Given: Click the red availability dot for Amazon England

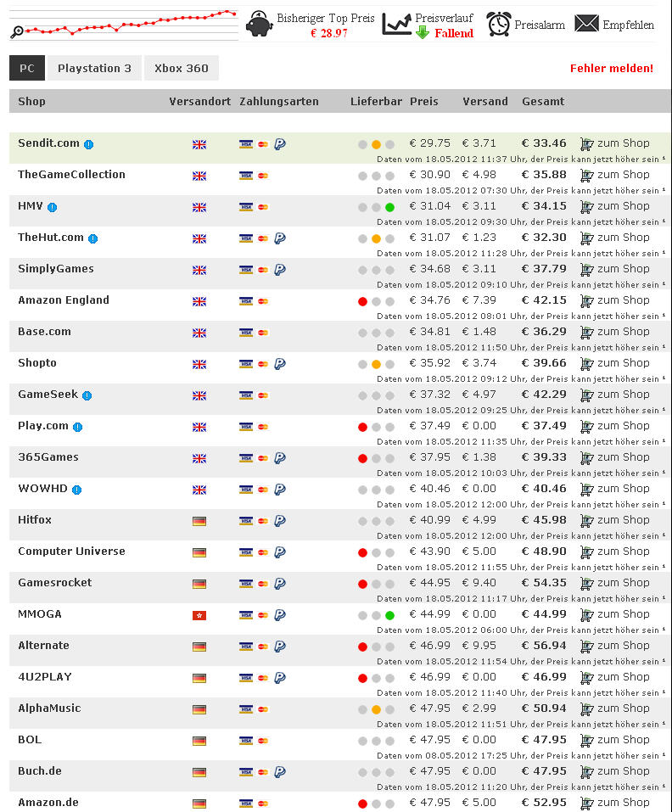Looking at the screenshot, I should [x=362, y=302].
